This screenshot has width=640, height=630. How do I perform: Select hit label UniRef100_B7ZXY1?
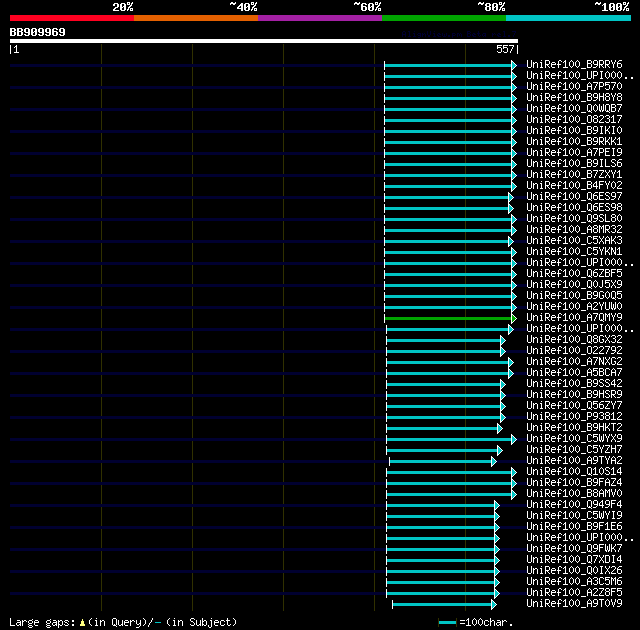[x=574, y=175]
